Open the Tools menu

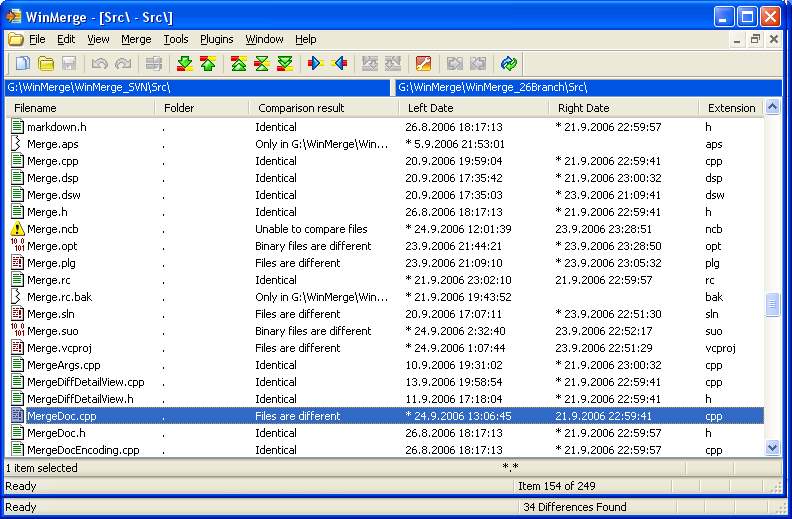[x=176, y=39]
